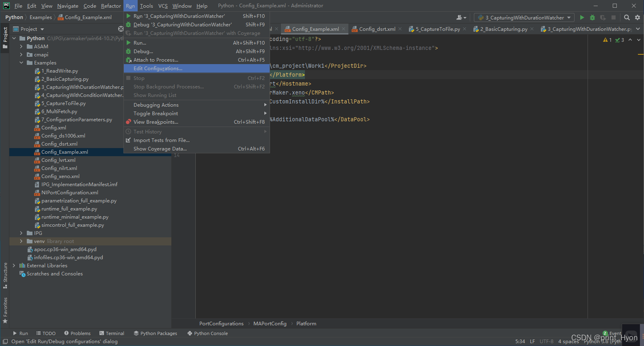644x346 pixels.
Task: Jump to next highlighted error arrow
Action: click(x=639, y=40)
